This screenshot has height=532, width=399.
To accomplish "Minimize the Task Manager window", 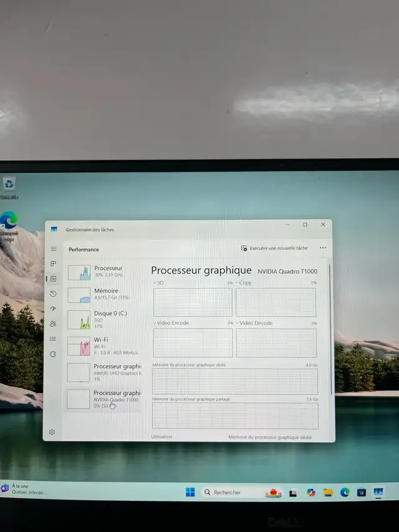I will pos(287,225).
